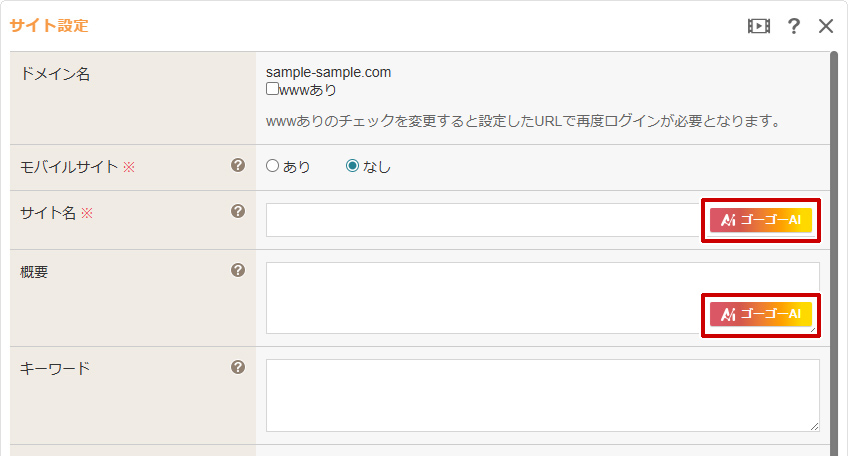Screen dimensions: 848x456
Task: Select なし radio for モバイルサイト
Action: click(352, 167)
